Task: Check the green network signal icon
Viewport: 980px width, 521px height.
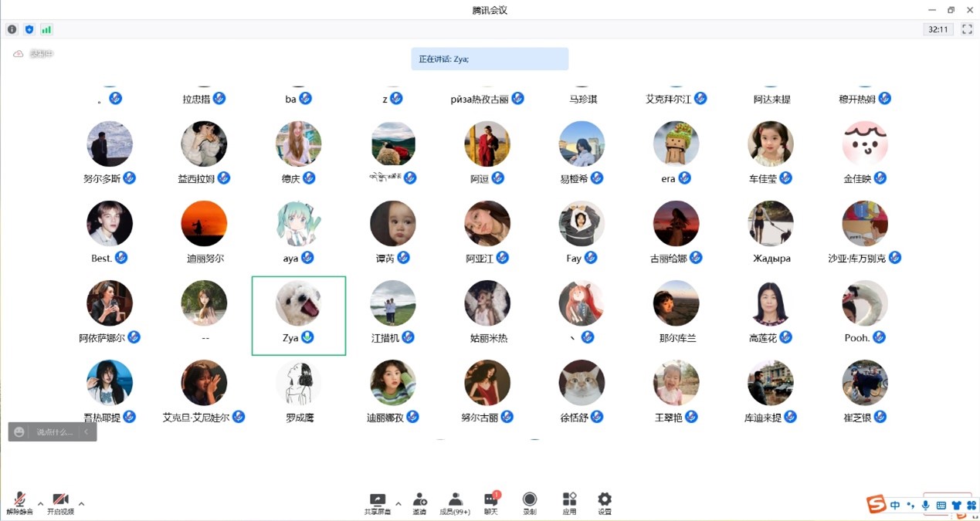Action: point(46,29)
